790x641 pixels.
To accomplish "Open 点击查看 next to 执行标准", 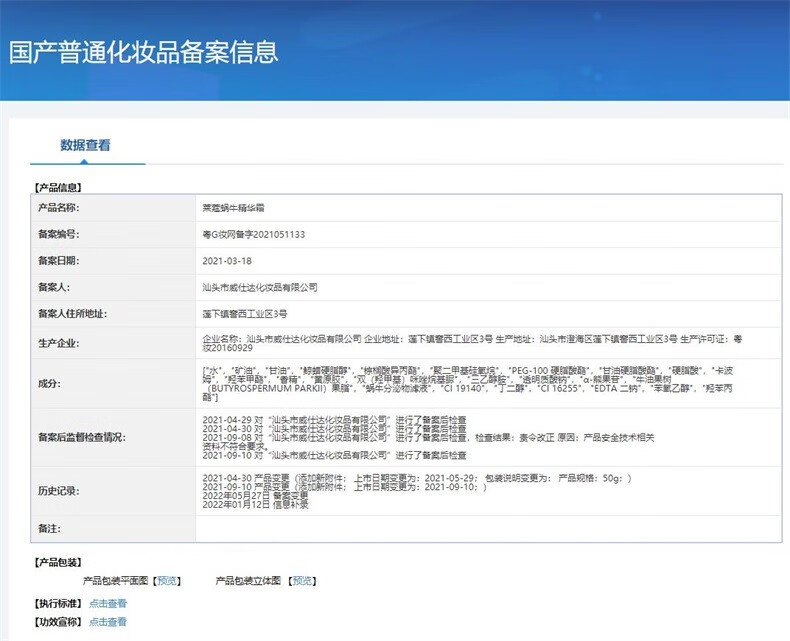I will click(108, 603).
